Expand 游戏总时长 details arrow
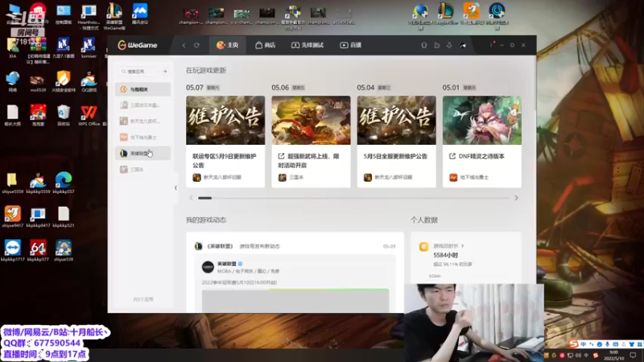The height and width of the screenshot is (362, 644). tap(463, 246)
